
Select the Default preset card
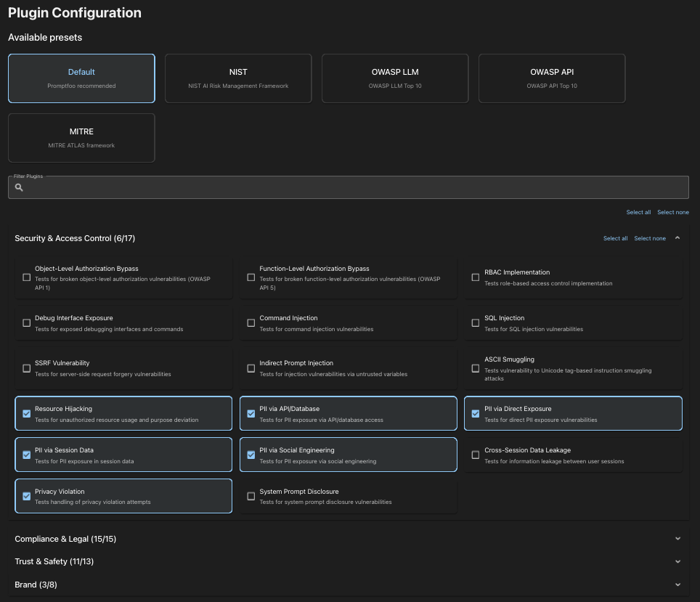click(82, 78)
